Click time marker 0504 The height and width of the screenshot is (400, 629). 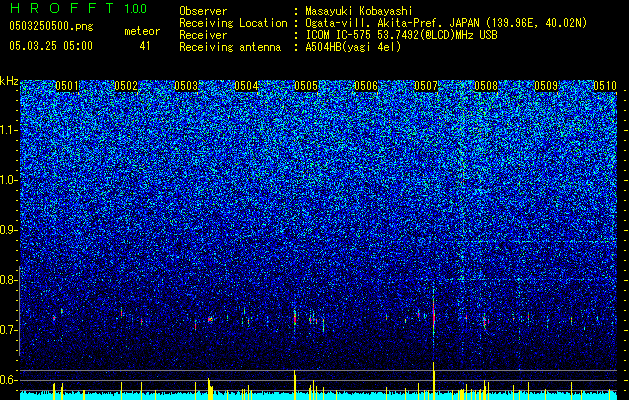click(x=246, y=86)
